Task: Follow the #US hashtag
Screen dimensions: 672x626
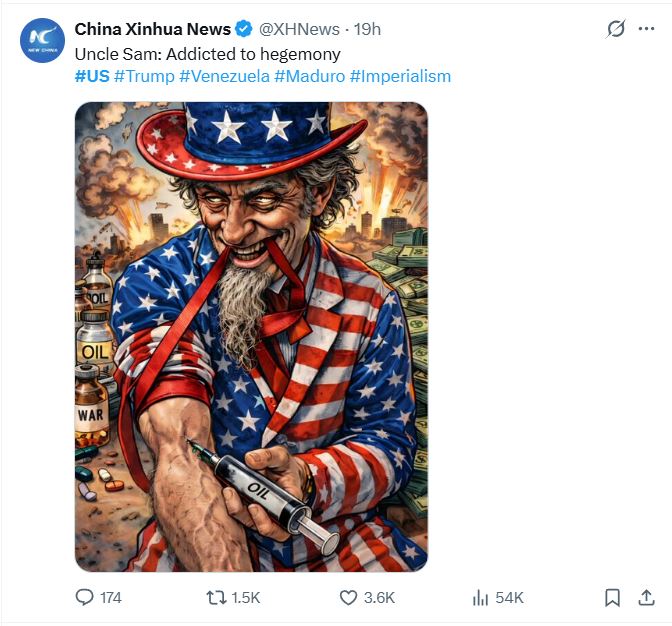Action: coord(92,76)
